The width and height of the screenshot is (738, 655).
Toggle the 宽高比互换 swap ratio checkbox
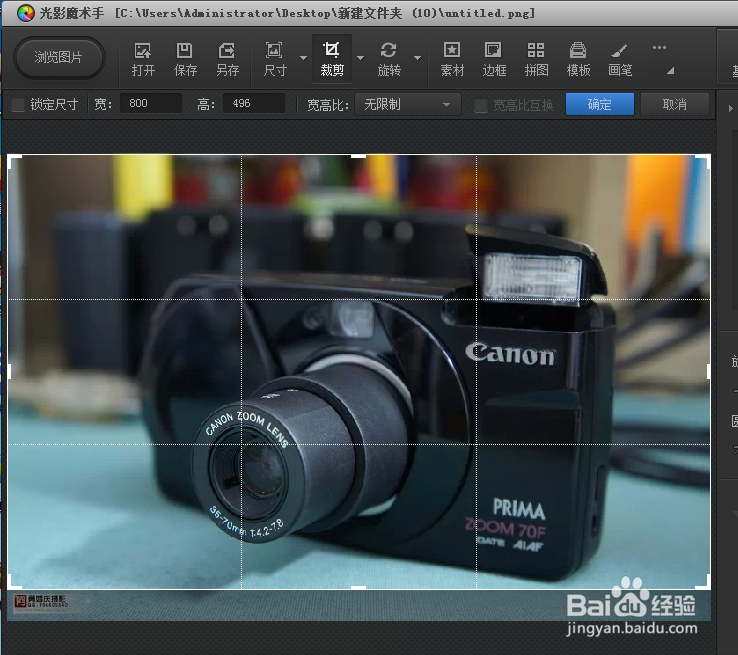[481, 105]
